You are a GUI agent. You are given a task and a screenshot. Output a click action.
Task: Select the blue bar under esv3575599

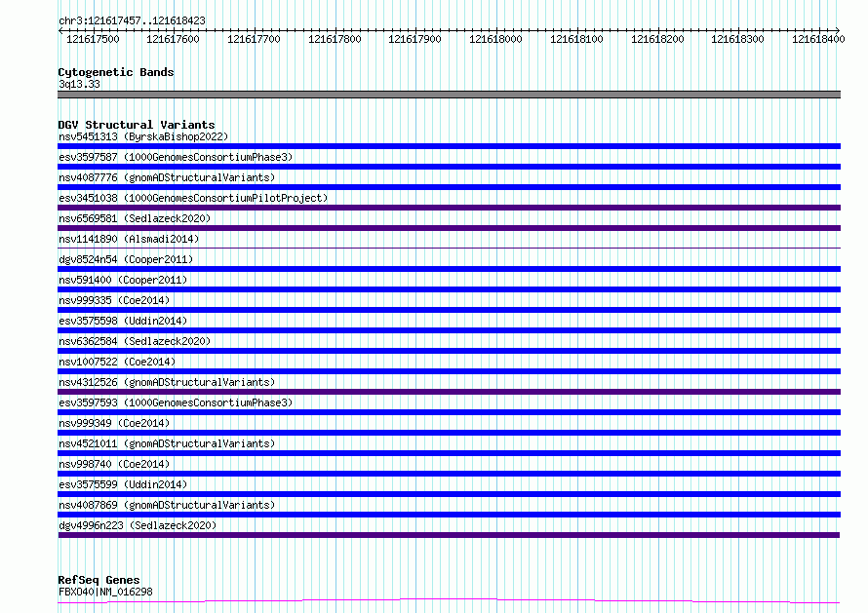point(449,494)
